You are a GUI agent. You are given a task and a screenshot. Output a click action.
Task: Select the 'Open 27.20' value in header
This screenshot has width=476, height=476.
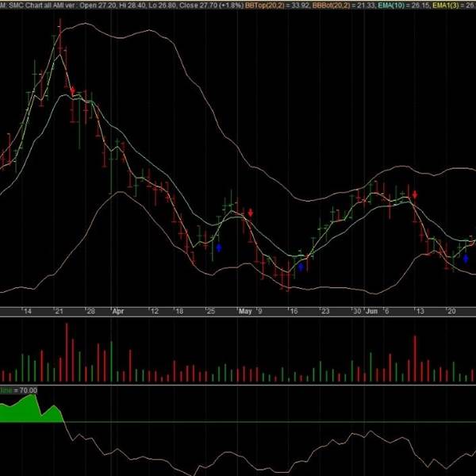pos(98,6)
